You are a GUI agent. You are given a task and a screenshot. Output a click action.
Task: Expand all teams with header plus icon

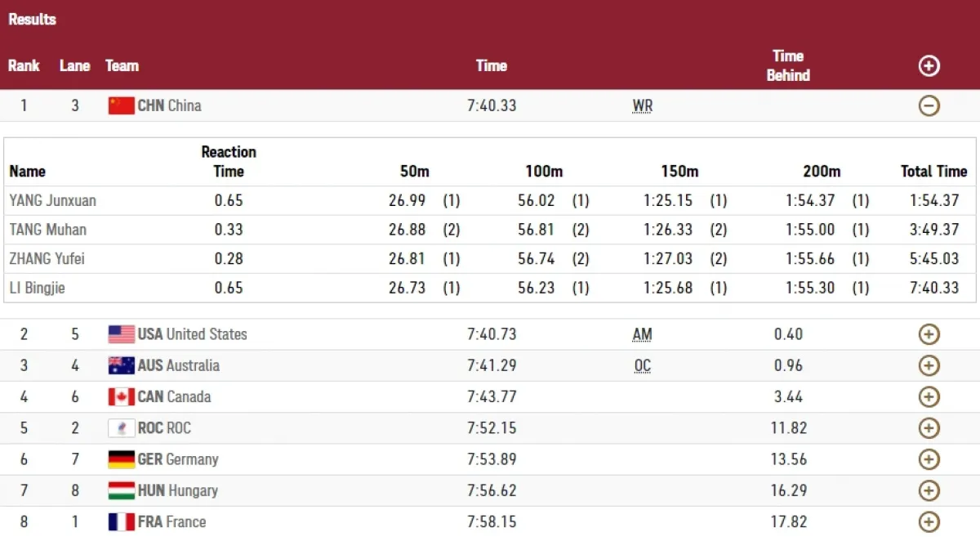929,66
